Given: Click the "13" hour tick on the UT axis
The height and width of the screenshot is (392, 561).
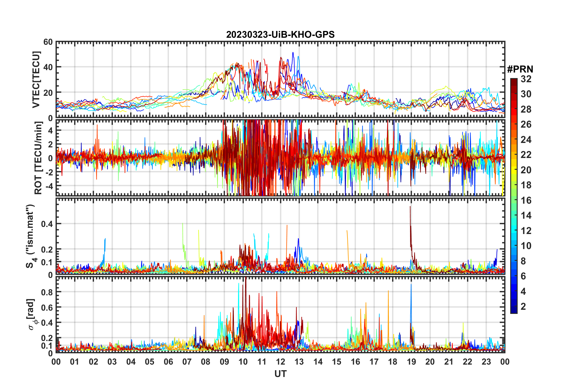Looking at the screenshot, I should [x=299, y=362].
